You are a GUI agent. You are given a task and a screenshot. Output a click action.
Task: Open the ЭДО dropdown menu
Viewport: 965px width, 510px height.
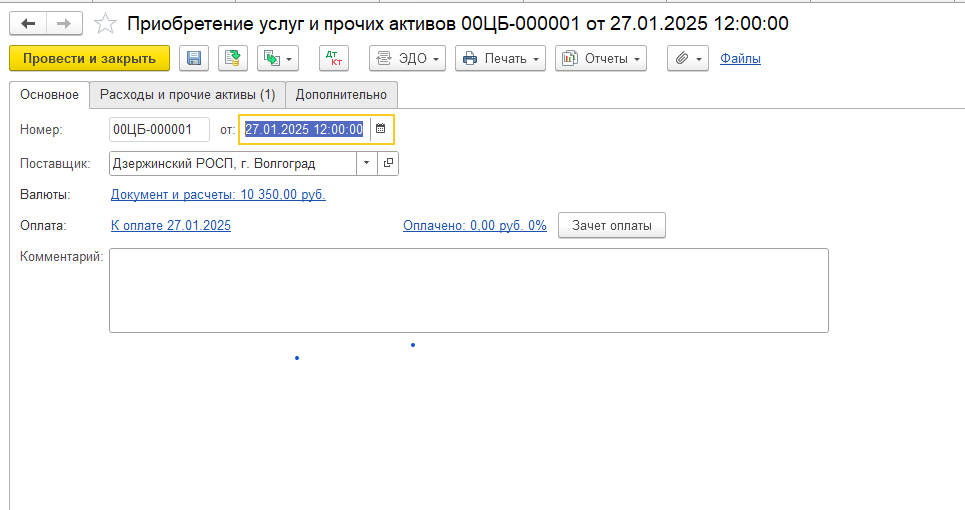pos(408,59)
